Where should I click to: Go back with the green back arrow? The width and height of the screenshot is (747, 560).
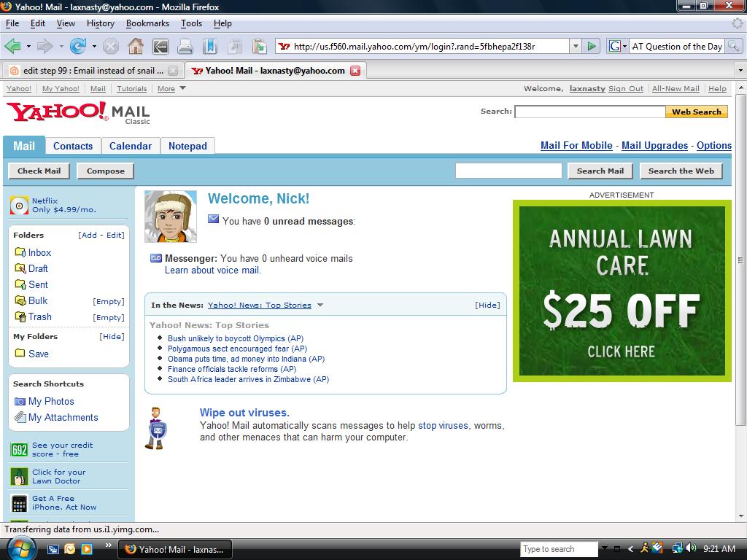13,46
